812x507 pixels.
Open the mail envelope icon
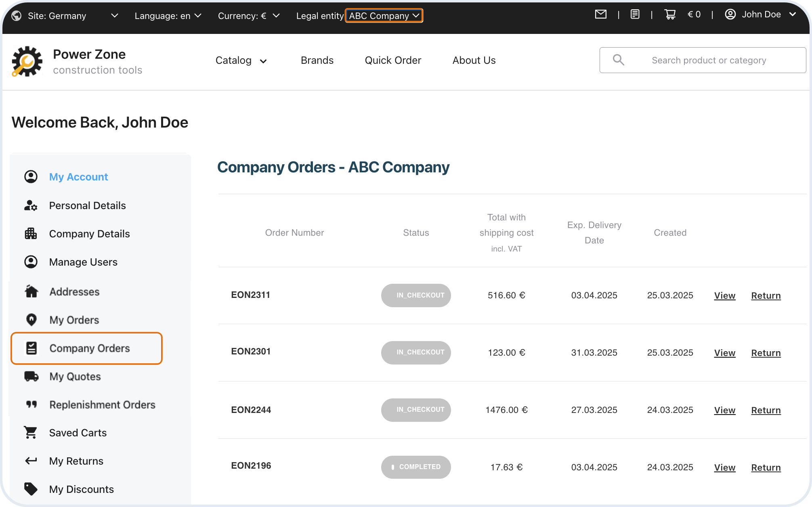tap(600, 15)
